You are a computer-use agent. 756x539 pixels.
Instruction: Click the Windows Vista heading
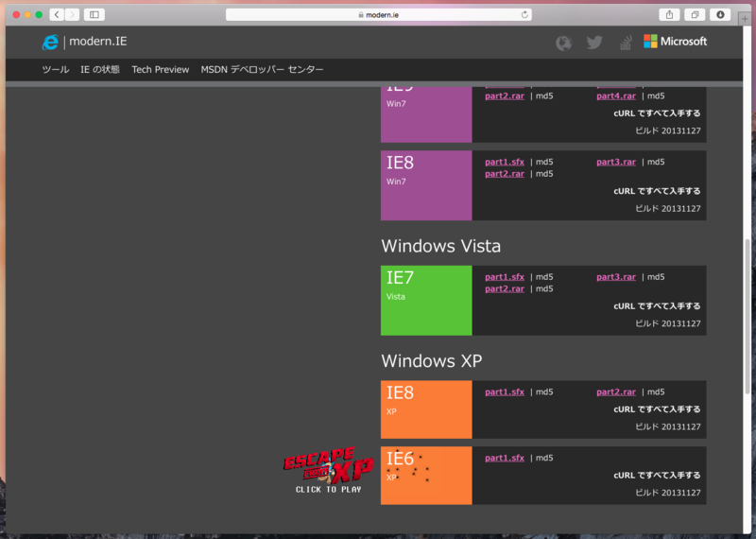(x=440, y=246)
